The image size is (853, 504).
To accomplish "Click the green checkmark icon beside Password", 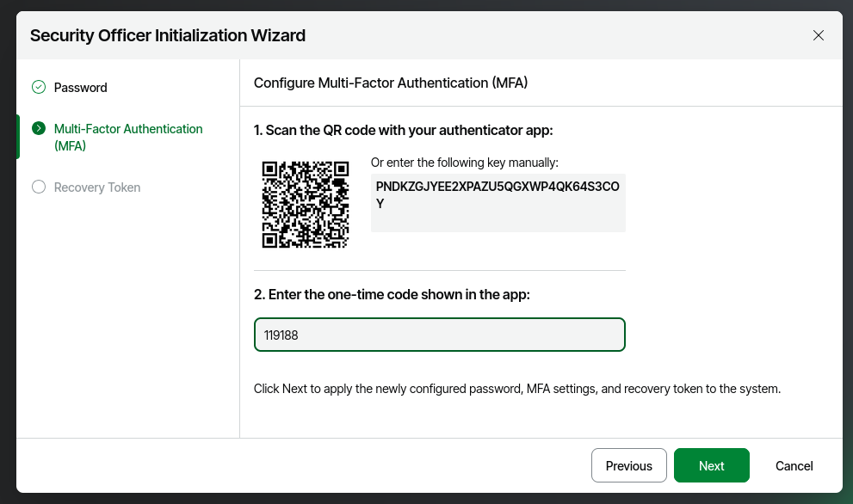I will pyautogui.click(x=39, y=87).
